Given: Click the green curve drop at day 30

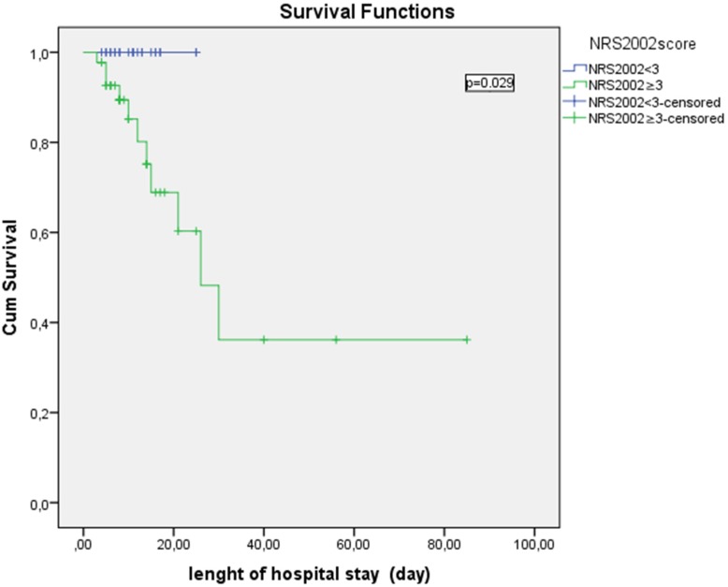Looking at the screenshot, I should click(x=219, y=313).
